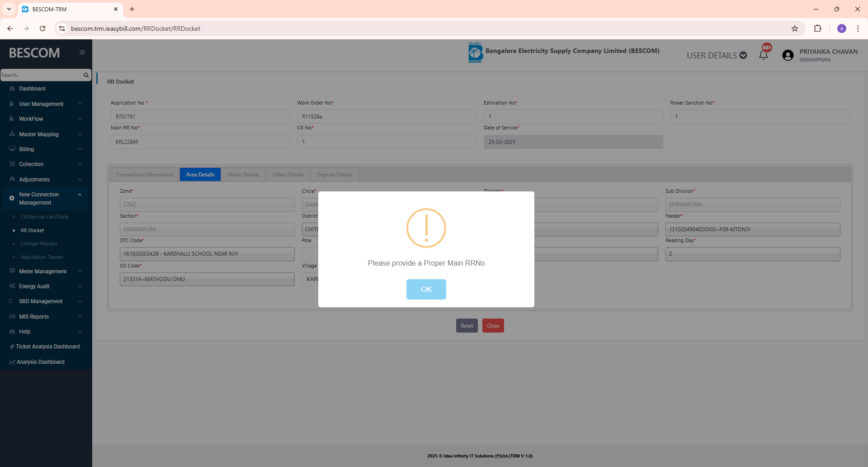Open the SO Code dropdown field
This screenshot has height=467, width=868.
(207, 279)
